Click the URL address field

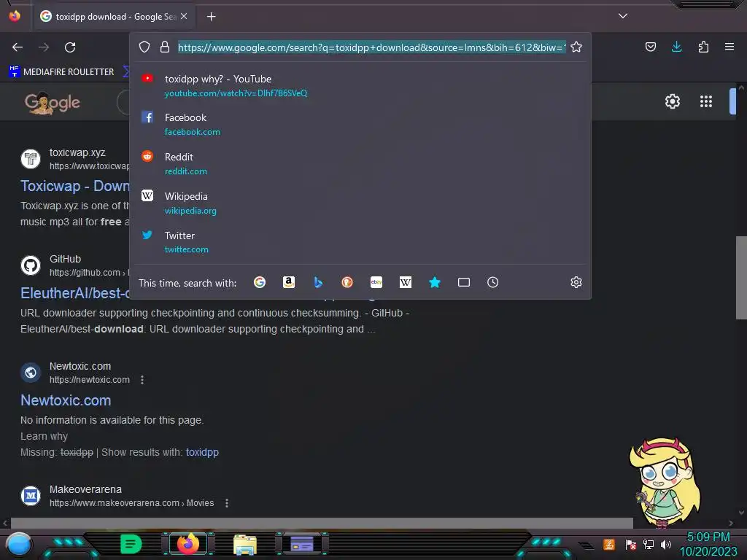click(x=371, y=47)
